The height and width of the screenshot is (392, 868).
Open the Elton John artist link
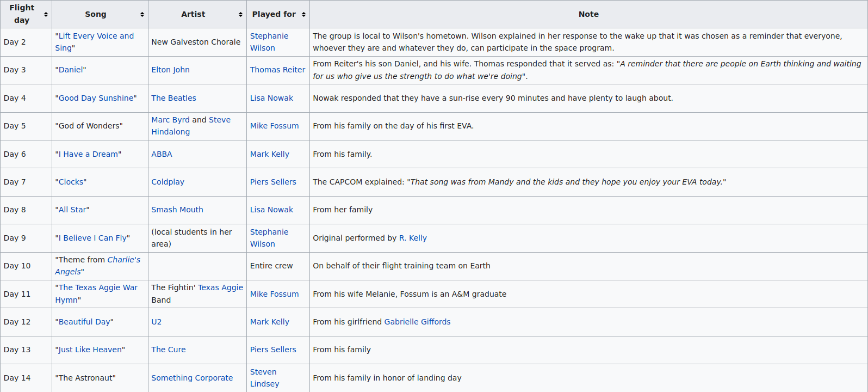tap(170, 70)
